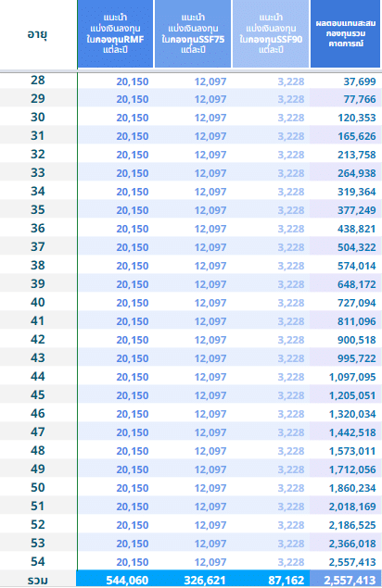Screen dimensions: 382x588
Task: Select cell showing 1,097,095
Action: pos(352,377)
